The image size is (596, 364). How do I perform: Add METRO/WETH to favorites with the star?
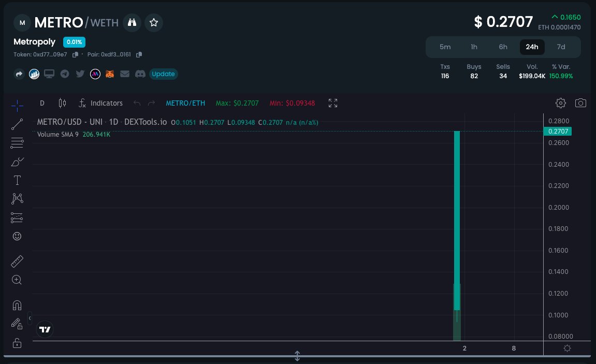(x=154, y=22)
